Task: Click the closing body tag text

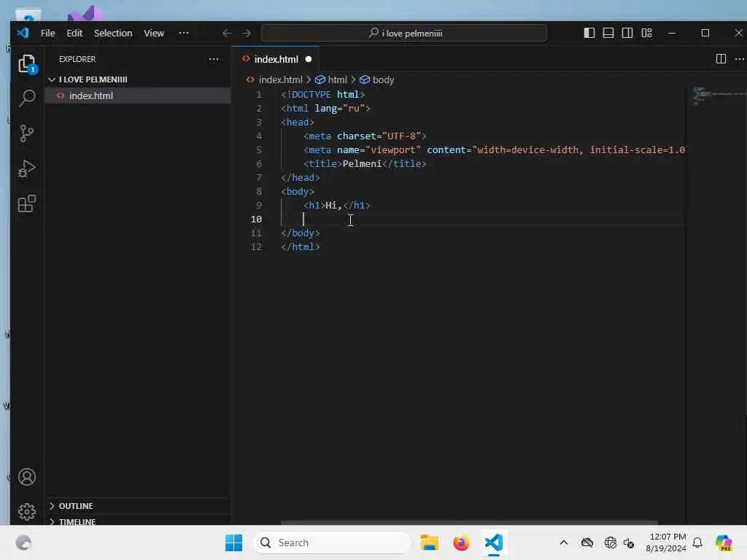Action: click(300, 233)
